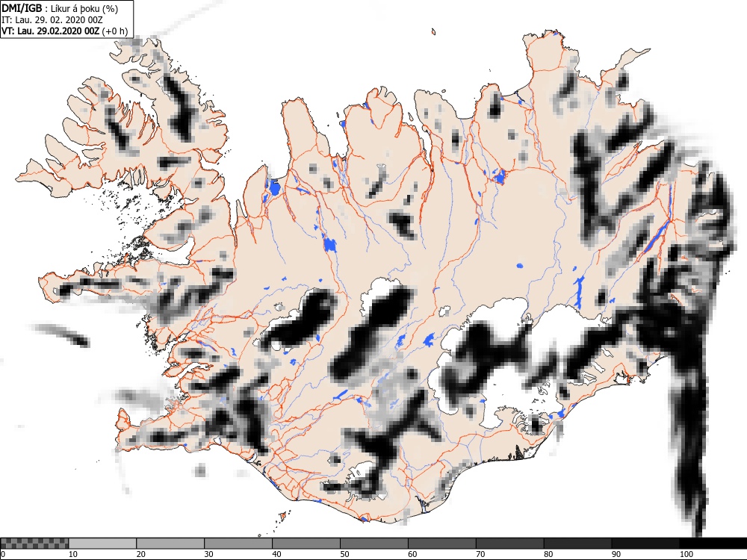Click the legend scale label "90"
747x560 pixels.
[616, 554]
